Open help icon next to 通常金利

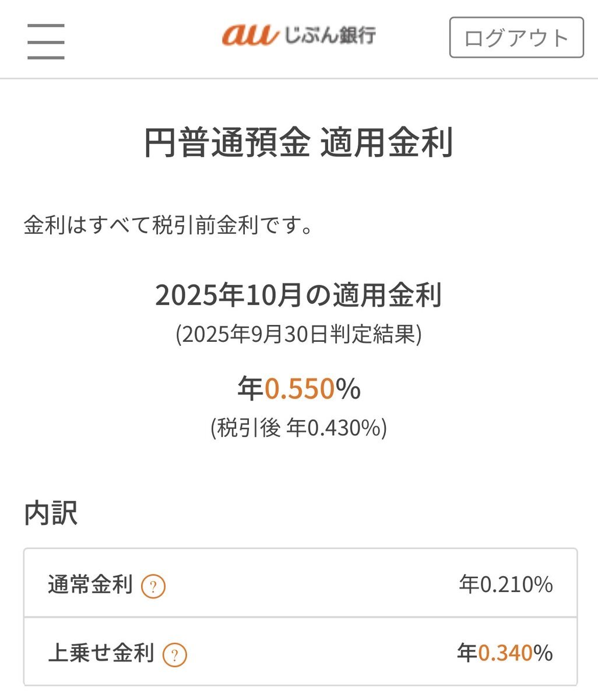pos(154,586)
